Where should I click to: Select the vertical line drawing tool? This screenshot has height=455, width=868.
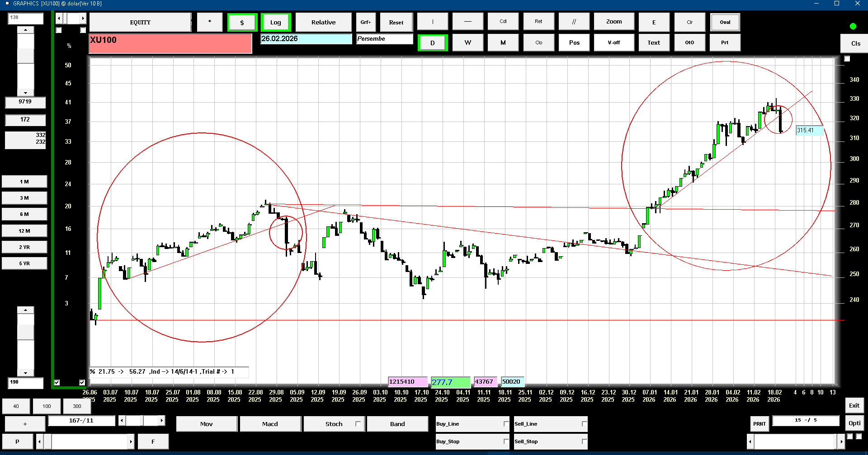(x=433, y=22)
